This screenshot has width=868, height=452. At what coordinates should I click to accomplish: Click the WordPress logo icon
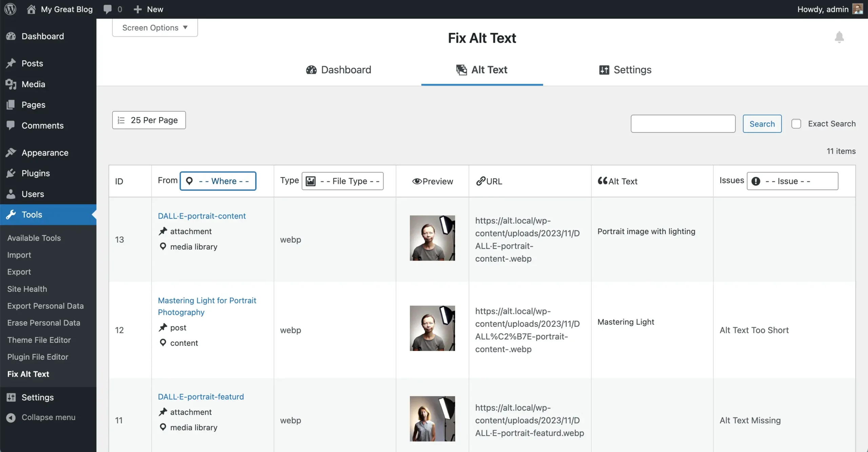10,9
